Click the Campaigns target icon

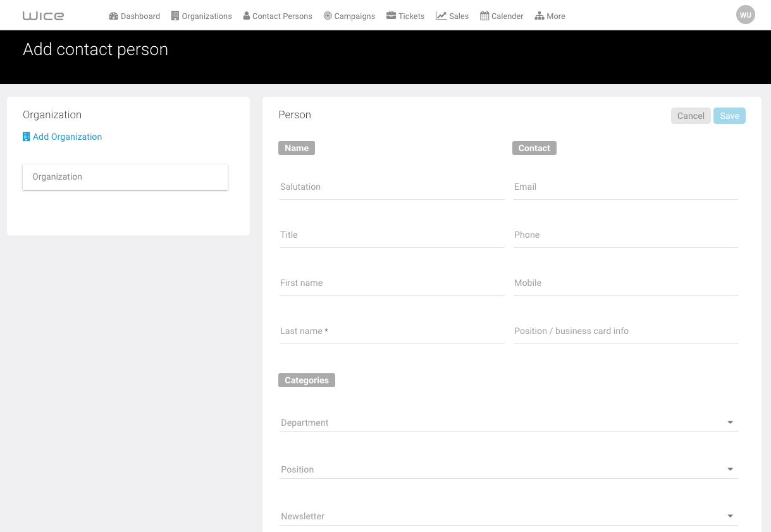click(x=328, y=16)
